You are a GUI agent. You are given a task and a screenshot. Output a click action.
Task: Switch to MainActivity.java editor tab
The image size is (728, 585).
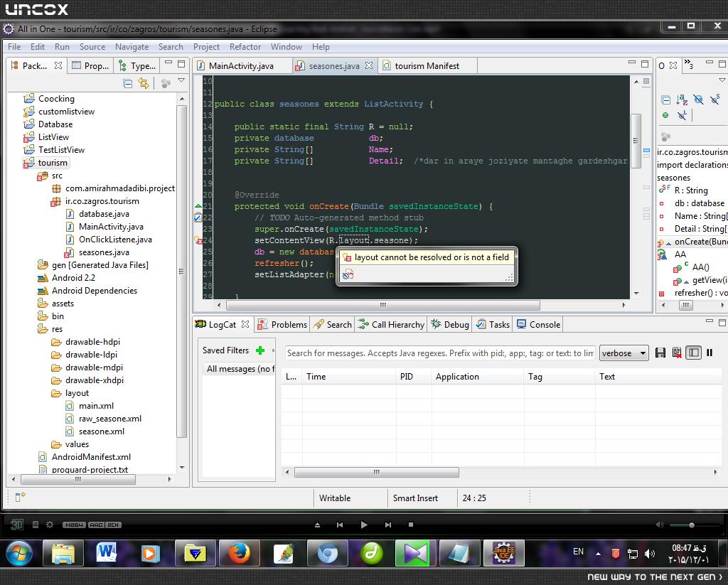coord(241,66)
